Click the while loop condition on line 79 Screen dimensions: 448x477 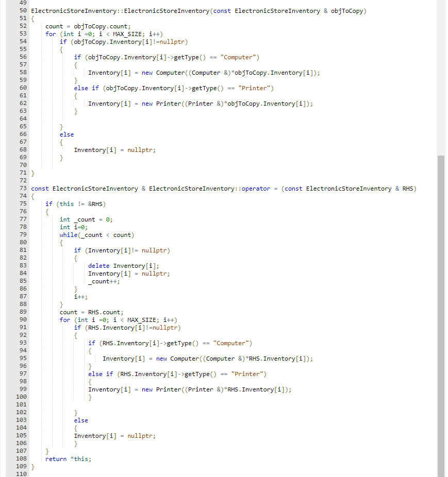[x=106, y=234]
